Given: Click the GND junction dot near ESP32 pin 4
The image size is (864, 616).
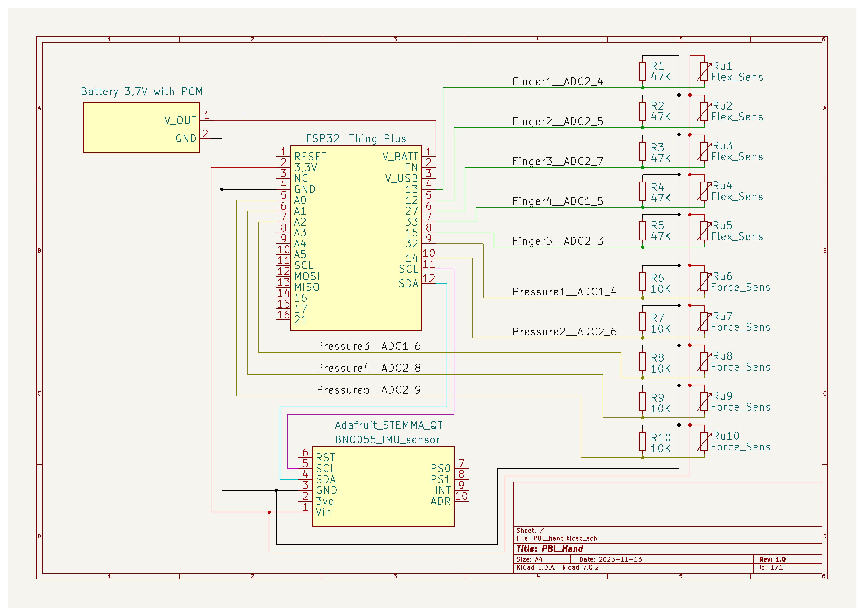Looking at the screenshot, I should pos(222,189).
